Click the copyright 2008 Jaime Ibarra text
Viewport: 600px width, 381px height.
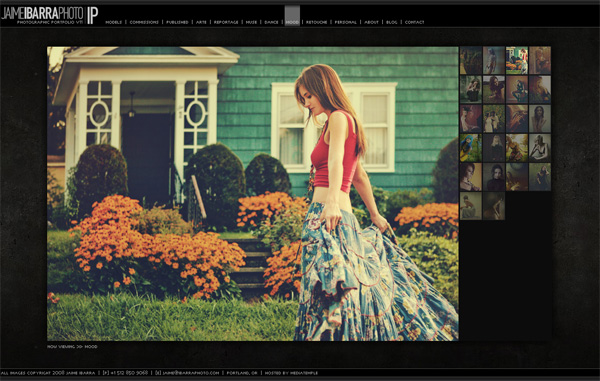click(48, 373)
